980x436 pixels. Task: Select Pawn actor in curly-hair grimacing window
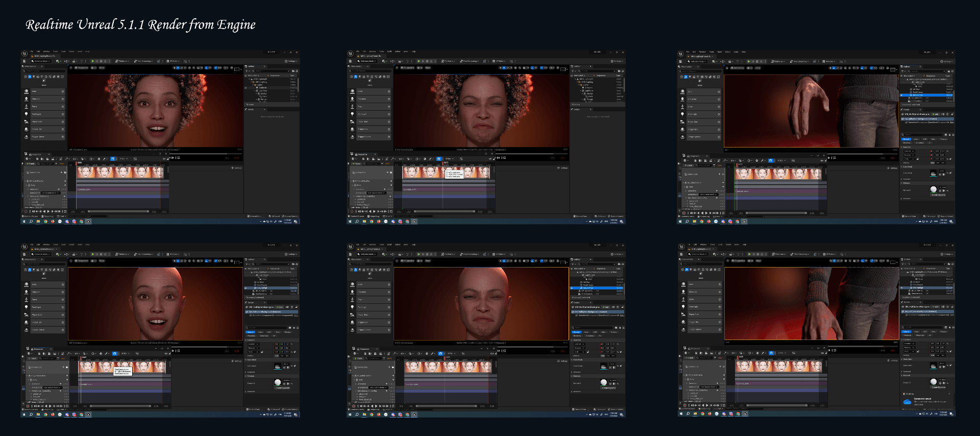pos(370,107)
